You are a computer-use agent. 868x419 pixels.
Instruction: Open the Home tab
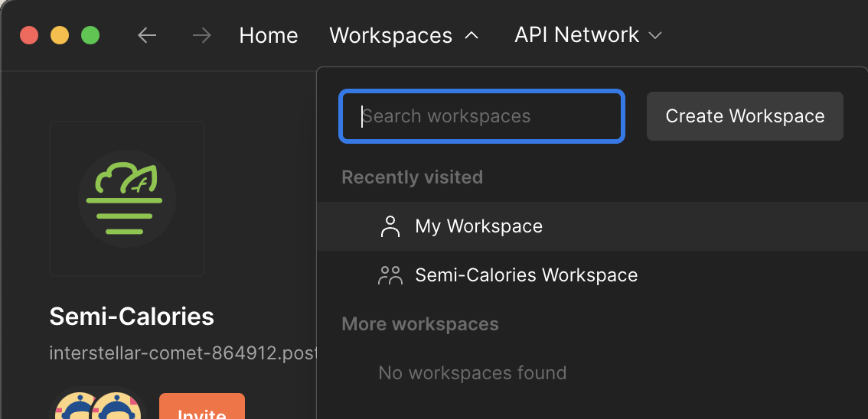tap(269, 36)
